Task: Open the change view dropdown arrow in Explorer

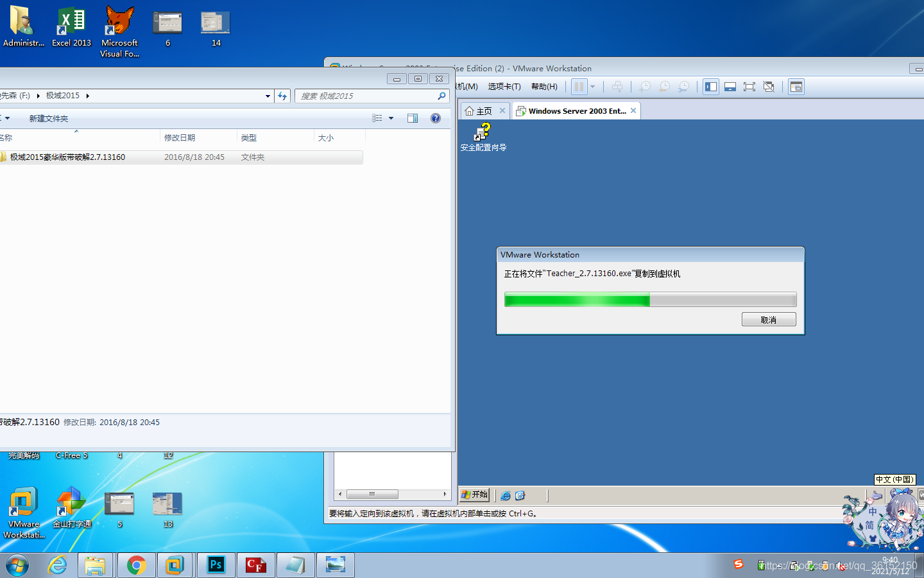Action: click(x=391, y=118)
